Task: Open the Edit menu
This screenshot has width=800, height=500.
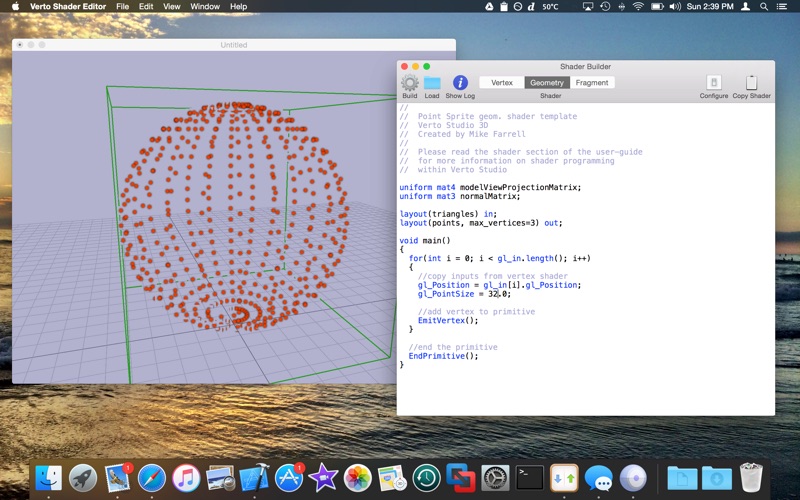Action: tap(146, 7)
